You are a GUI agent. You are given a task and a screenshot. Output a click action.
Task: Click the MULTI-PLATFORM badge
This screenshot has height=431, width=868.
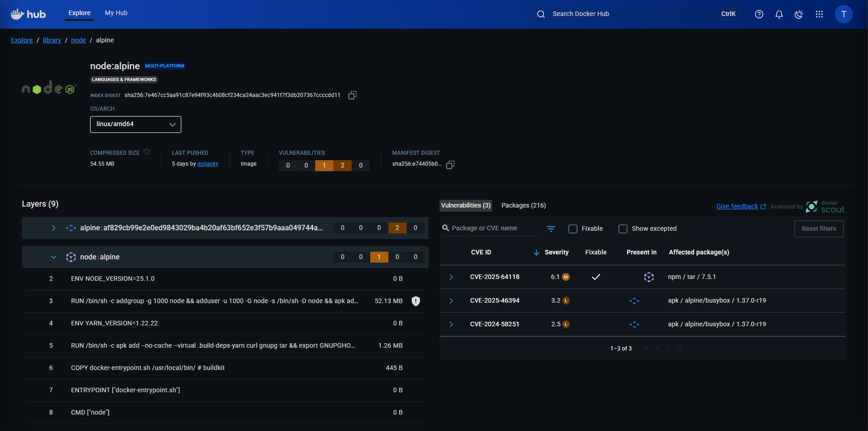coord(165,66)
